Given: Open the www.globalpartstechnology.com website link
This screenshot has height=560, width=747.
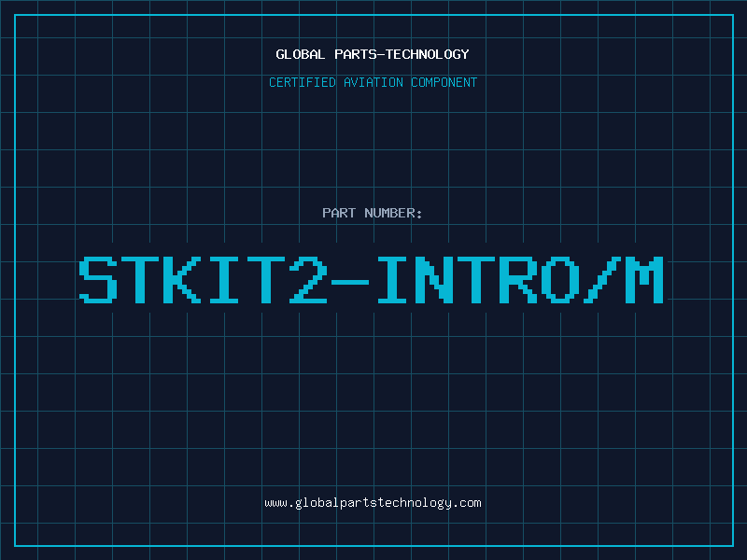Looking at the screenshot, I should pyautogui.click(x=373, y=503).
